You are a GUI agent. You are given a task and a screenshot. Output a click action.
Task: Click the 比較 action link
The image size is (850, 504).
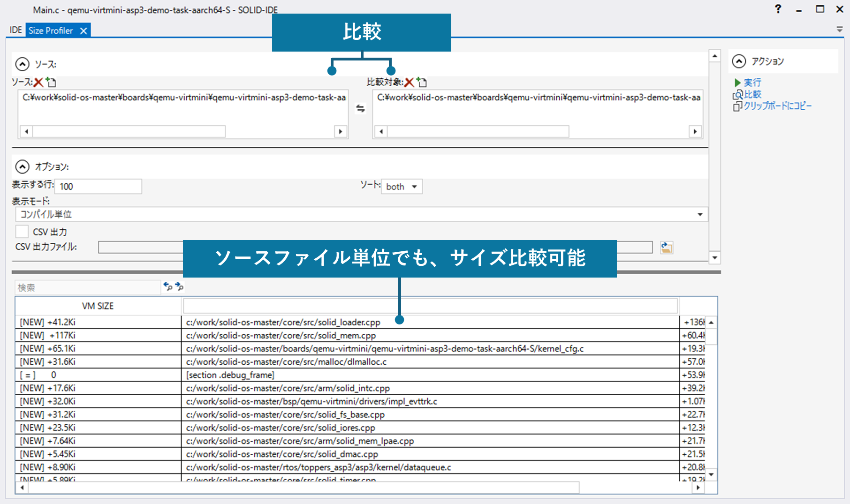[x=752, y=94]
